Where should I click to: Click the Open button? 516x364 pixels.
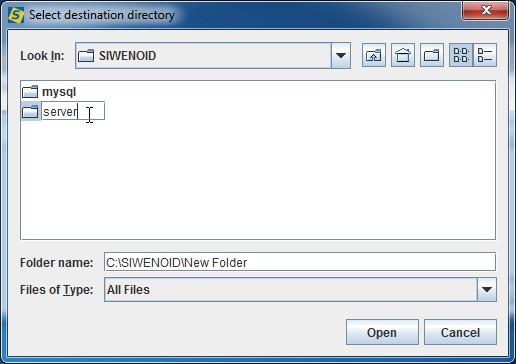click(382, 332)
